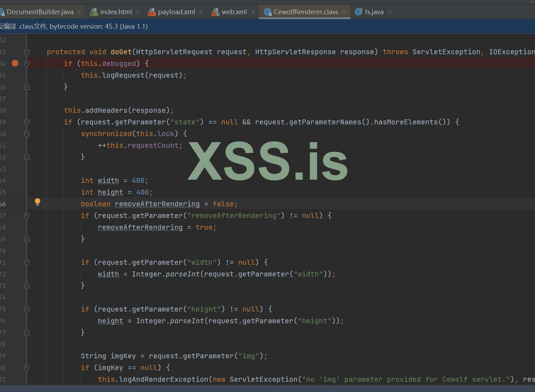Screen dimensions: 535x392
Task: Collapse the state == null if block
Action: pyautogui.click(x=27, y=122)
